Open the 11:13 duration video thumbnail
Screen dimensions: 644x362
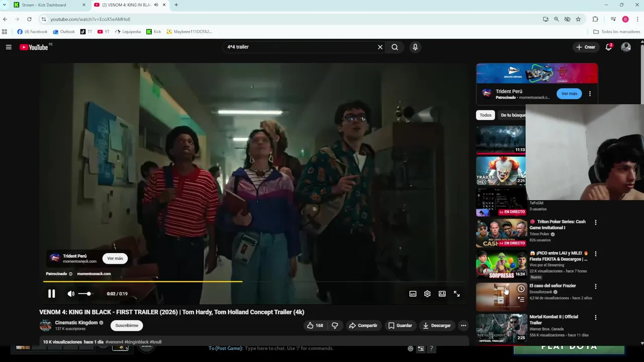(x=501, y=139)
